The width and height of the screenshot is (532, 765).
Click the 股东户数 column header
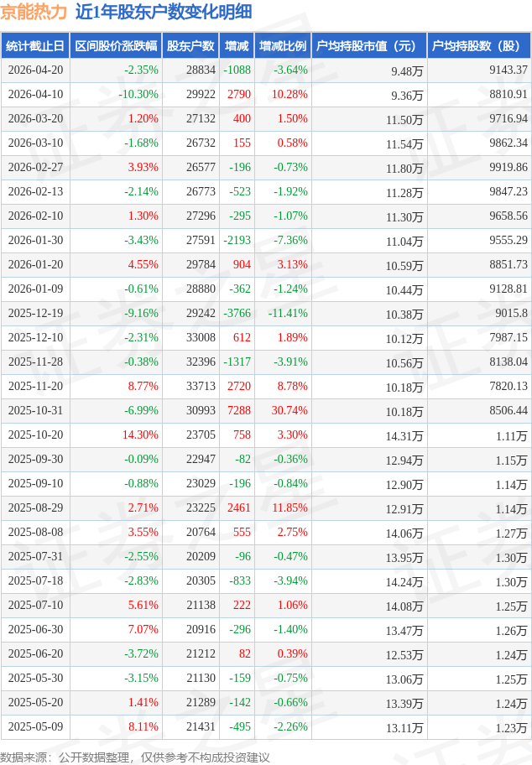pyautogui.click(x=190, y=46)
